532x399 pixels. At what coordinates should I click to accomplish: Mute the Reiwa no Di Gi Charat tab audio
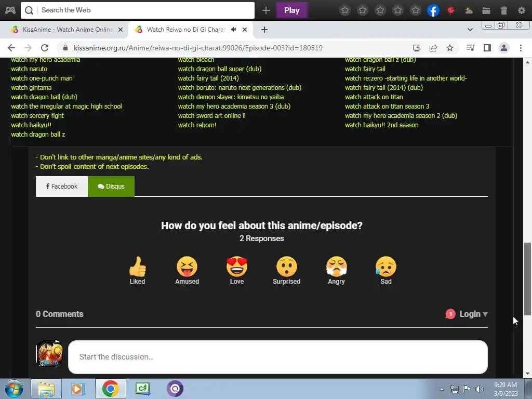233,30
